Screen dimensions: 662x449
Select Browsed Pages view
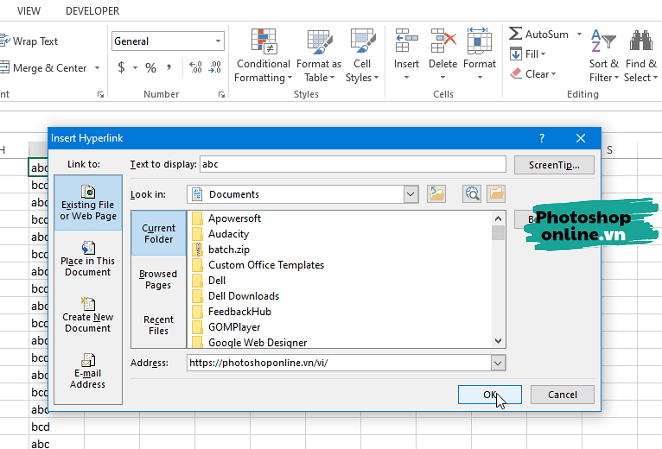[158, 279]
